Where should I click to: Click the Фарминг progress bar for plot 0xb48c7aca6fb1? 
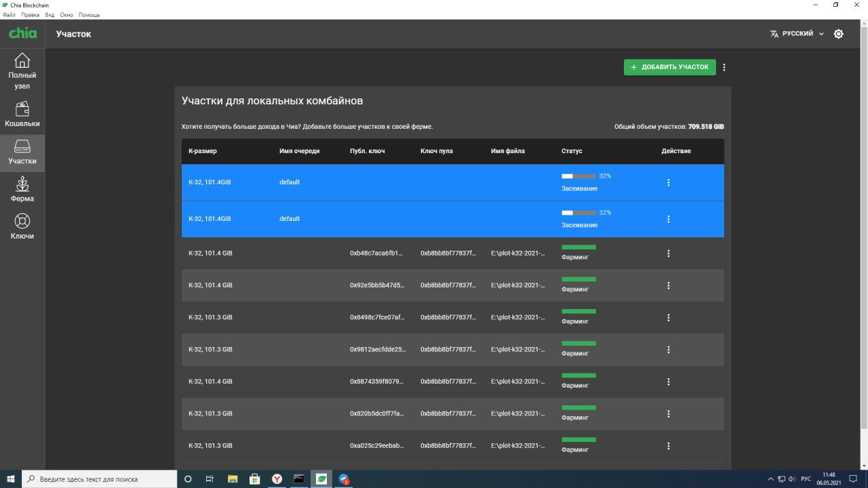(x=578, y=247)
